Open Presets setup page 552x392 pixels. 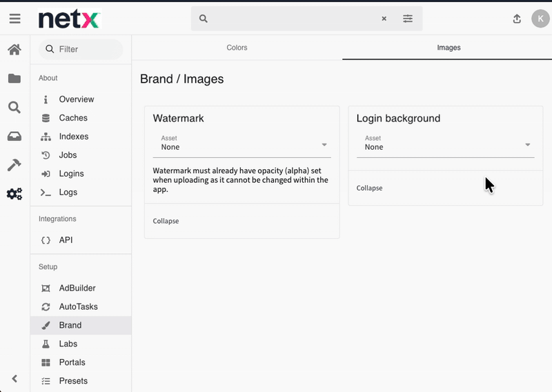(81, 381)
